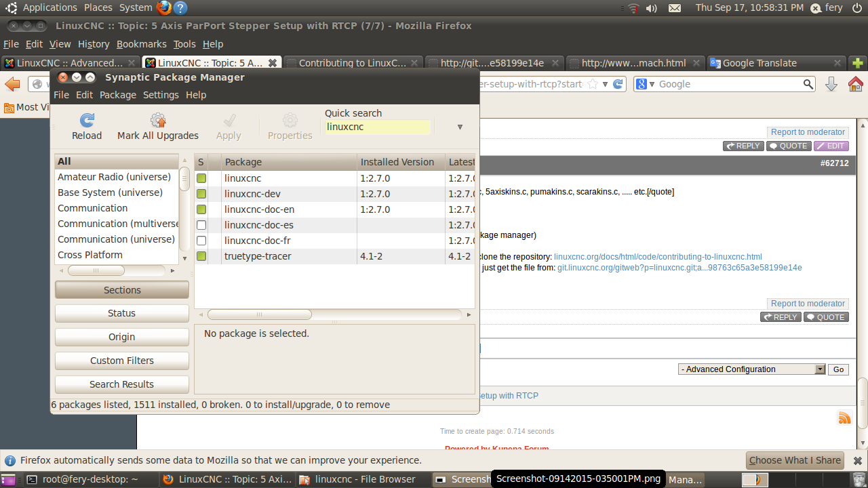The image size is (868, 488).
Task: Open the help launcher icon in top panel
Action: (x=180, y=7)
